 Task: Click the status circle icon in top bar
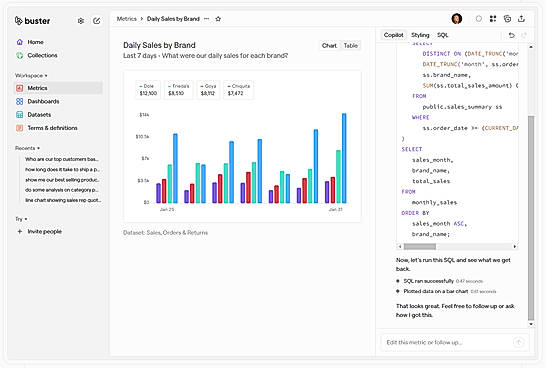479,19
